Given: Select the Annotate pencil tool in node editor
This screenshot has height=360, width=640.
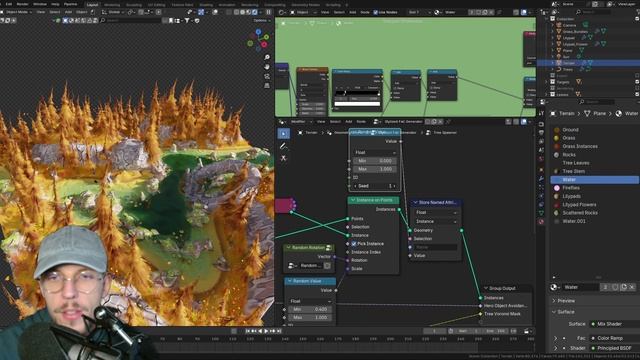Looking at the screenshot, I should (283, 146).
